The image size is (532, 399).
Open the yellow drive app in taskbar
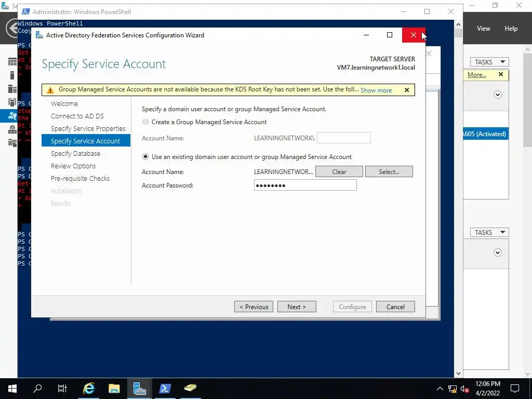click(x=190, y=388)
